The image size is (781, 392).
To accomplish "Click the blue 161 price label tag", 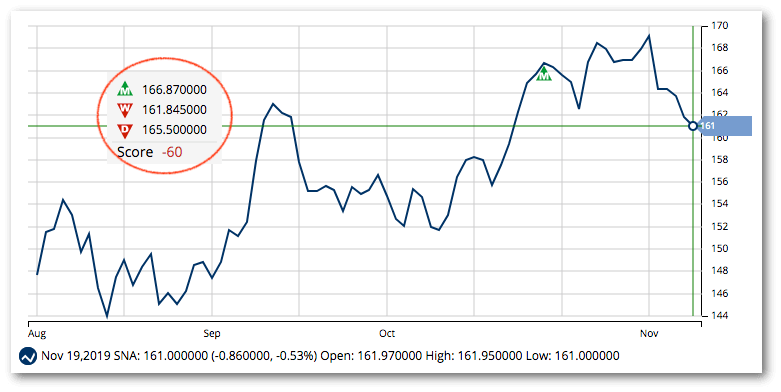I will coord(724,126).
